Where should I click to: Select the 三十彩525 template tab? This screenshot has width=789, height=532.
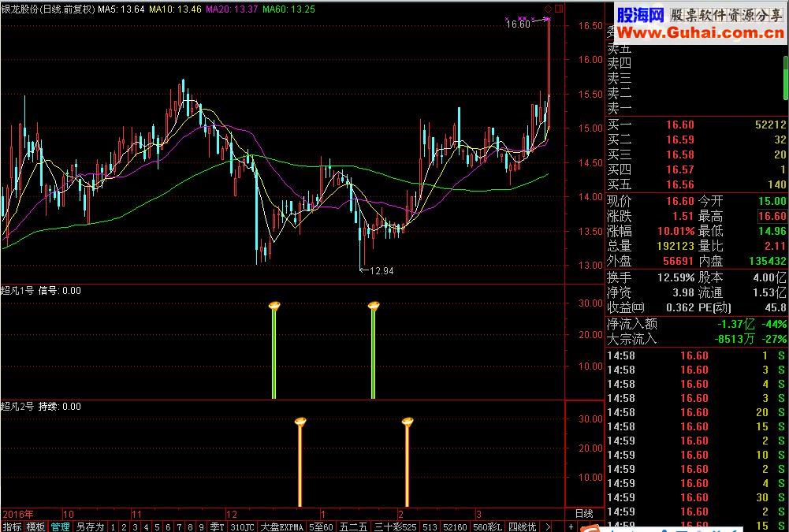point(395,527)
